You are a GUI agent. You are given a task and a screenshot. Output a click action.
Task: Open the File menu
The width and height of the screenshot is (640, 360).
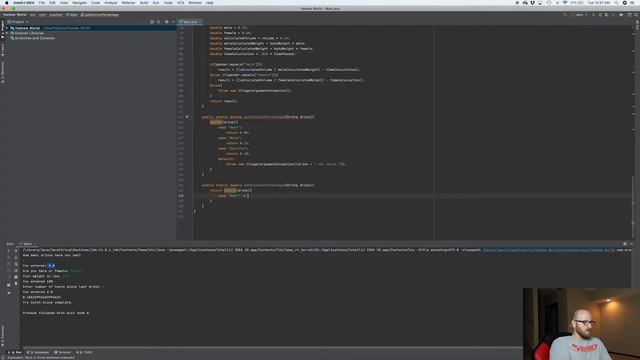[x=42, y=2]
